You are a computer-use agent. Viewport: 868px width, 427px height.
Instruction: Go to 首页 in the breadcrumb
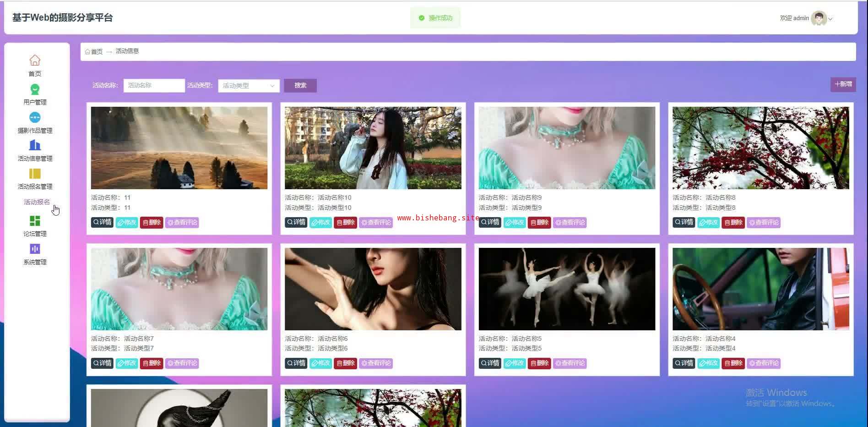(94, 52)
